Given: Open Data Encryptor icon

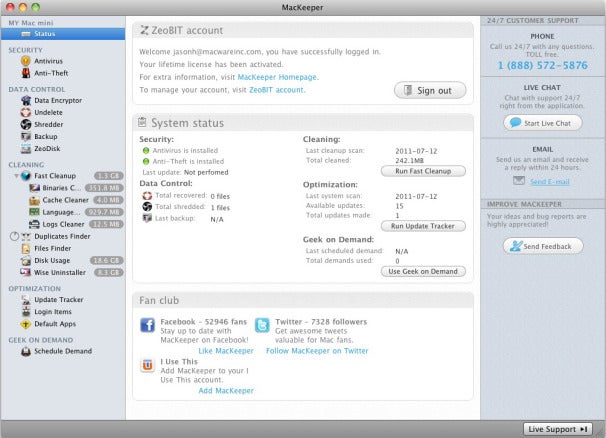Looking at the screenshot, I should [26, 100].
